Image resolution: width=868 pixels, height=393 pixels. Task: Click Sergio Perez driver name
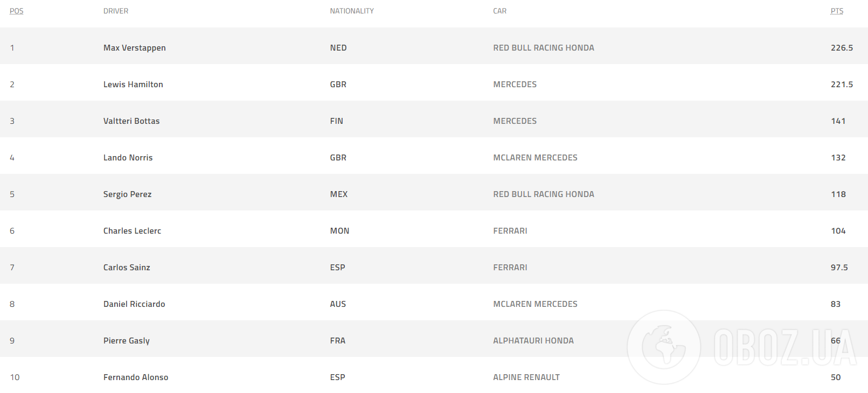pyautogui.click(x=128, y=194)
